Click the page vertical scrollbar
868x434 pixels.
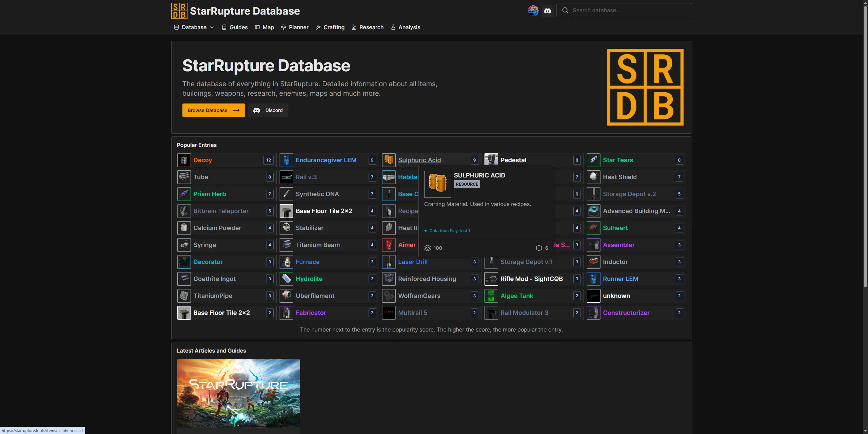tap(865, 146)
